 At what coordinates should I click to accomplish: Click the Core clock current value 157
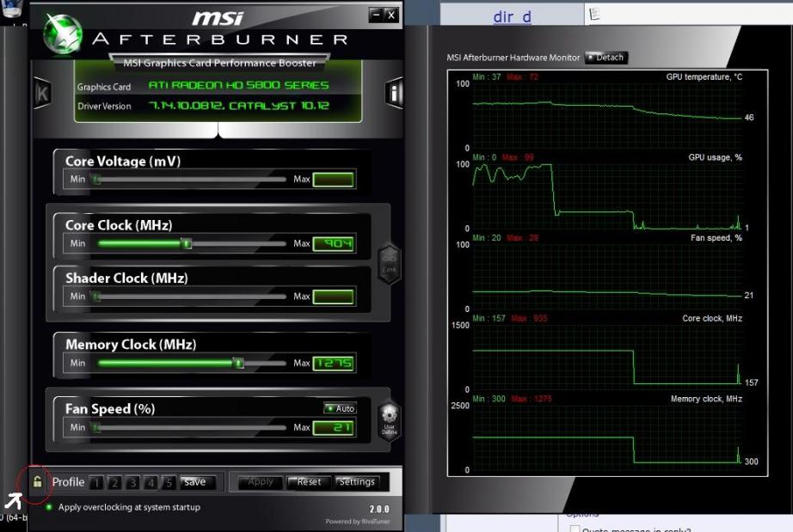coord(752,382)
